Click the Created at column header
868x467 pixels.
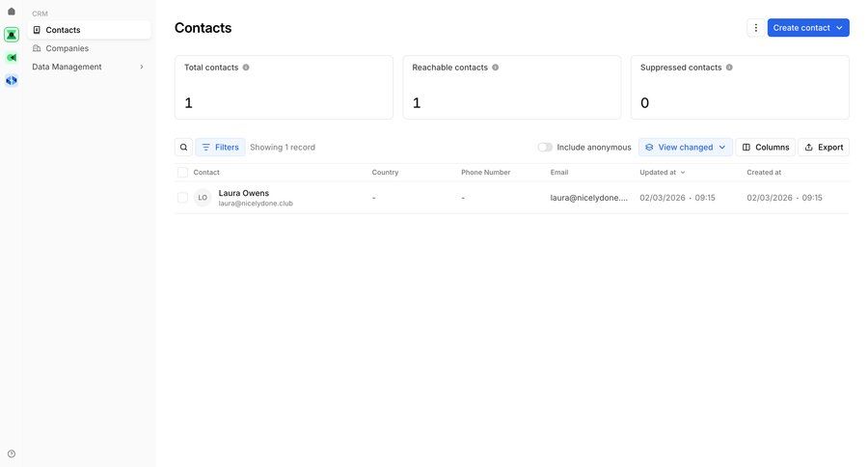764,173
